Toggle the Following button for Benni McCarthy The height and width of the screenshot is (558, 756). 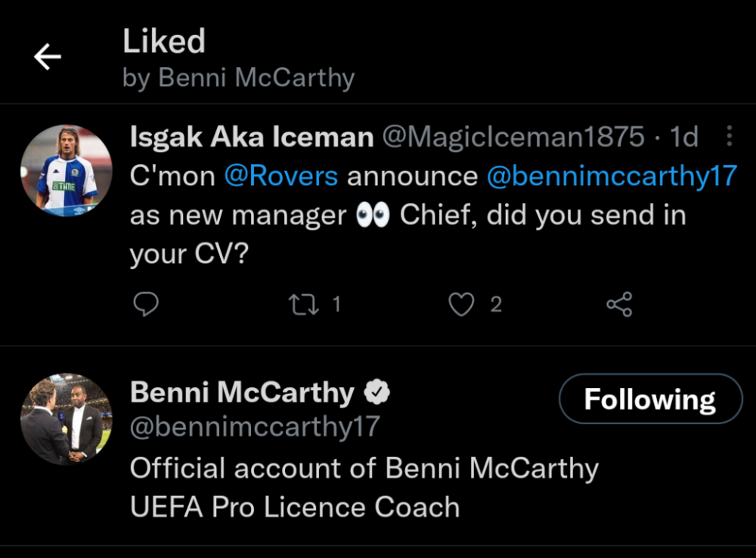(x=650, y=398)
